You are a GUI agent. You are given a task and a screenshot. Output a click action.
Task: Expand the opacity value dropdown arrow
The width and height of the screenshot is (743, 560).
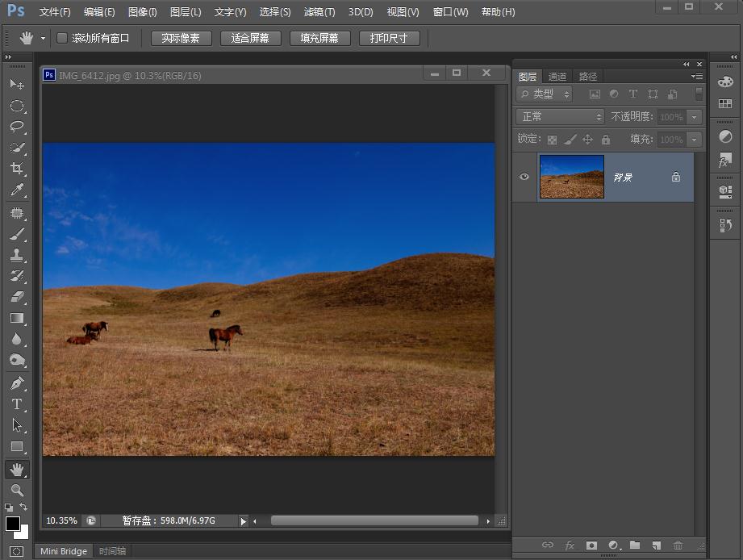694,117
